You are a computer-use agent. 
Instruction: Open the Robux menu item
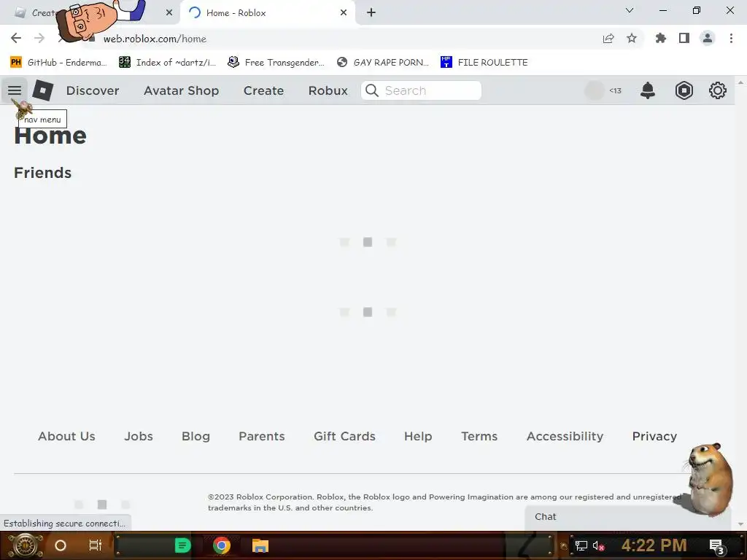coord(328,90)
